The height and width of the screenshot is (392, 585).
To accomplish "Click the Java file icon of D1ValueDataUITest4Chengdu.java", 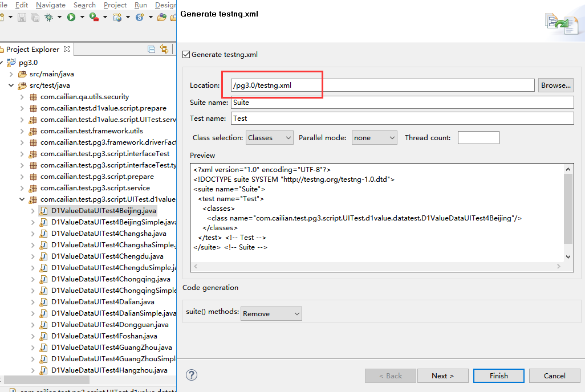I will click(44, 256).
